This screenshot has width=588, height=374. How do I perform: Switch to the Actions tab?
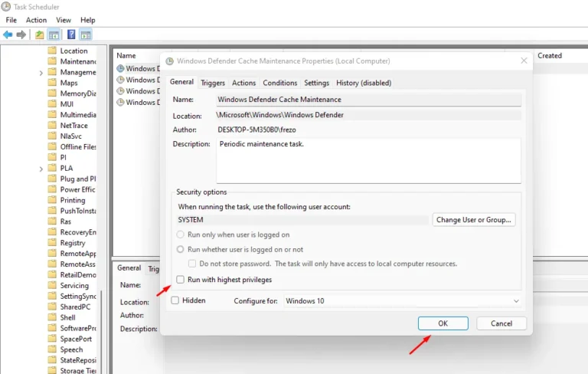243,83
